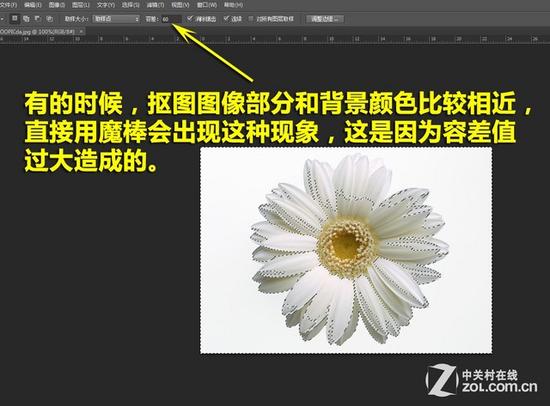Open the 编辑(E) menu
Viewport: 550px width, 406px height.
33,5
